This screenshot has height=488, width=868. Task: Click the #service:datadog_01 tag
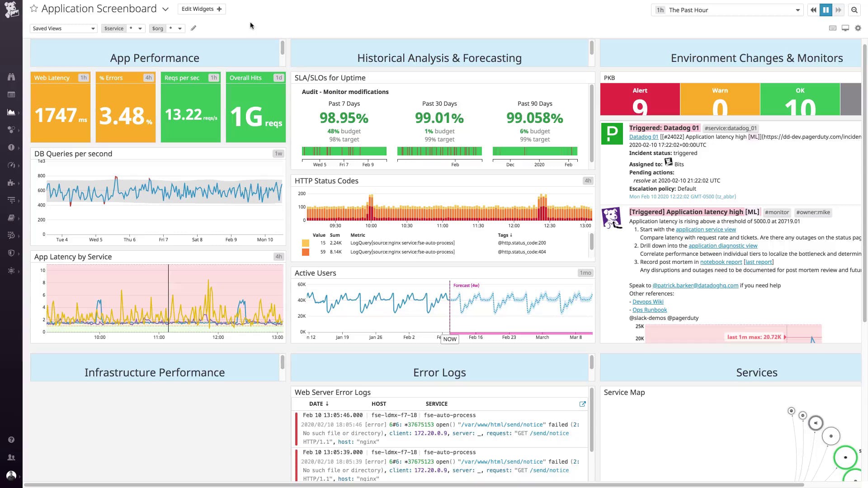click(731, 128)
